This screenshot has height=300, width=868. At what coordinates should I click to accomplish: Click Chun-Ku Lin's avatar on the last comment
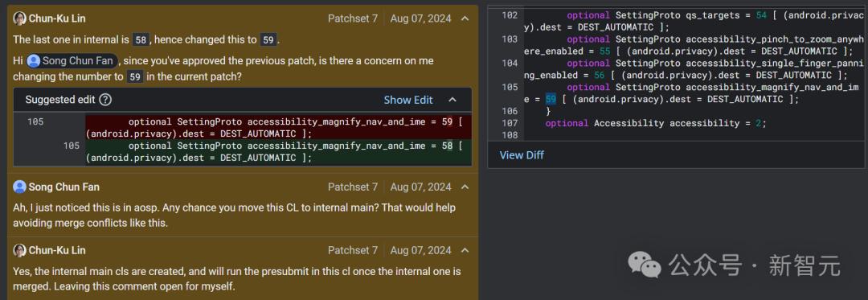tap(19, 251)
